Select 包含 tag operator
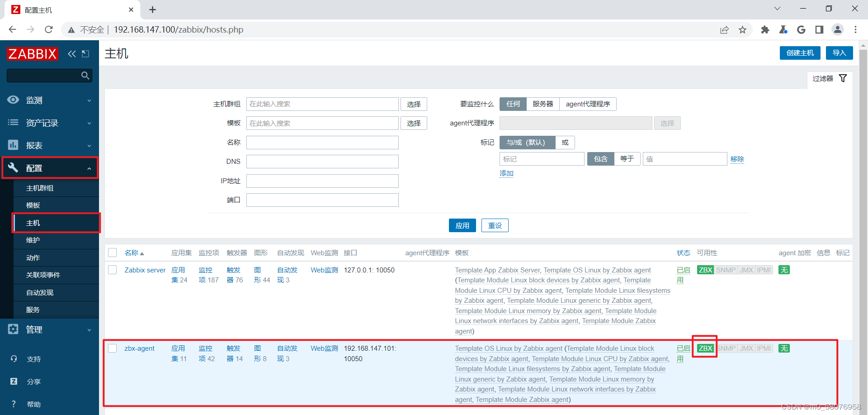This screenshot has width=868, height=415. tap(601, 159)
